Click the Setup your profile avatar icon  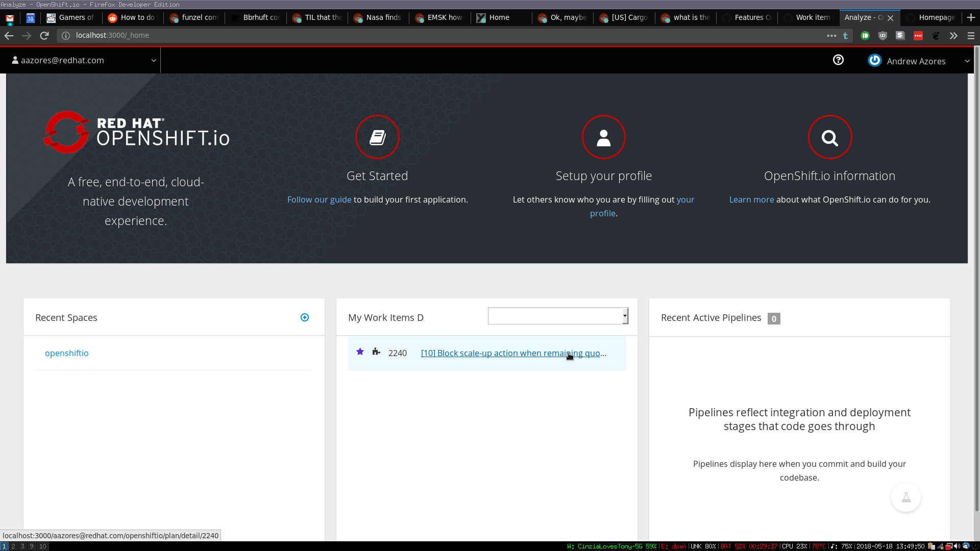(604, 137)
